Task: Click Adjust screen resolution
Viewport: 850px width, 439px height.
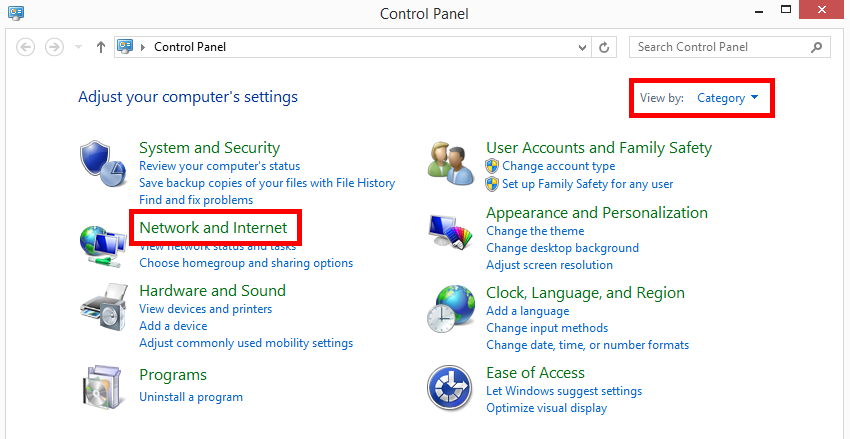Action: [x=550, y=265]
